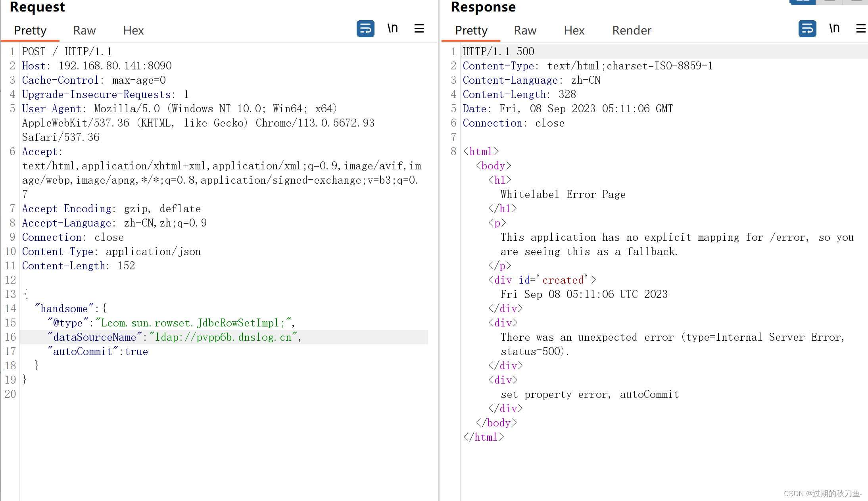The image size is (868, 501).
Task: Click the POST / HTTP/1.1 request line
Action: pos(67,52)
